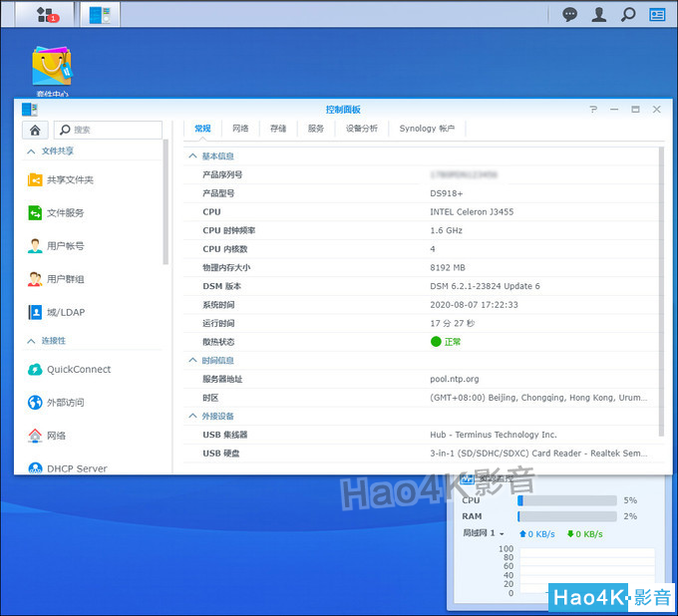Collapse File Sharing (文件共享) section
The image size is (678, 616).
[31, 152]
